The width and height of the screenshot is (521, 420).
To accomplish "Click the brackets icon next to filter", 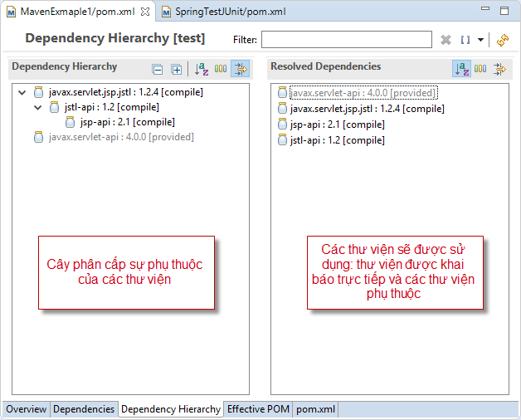I will tap(465, 40).
